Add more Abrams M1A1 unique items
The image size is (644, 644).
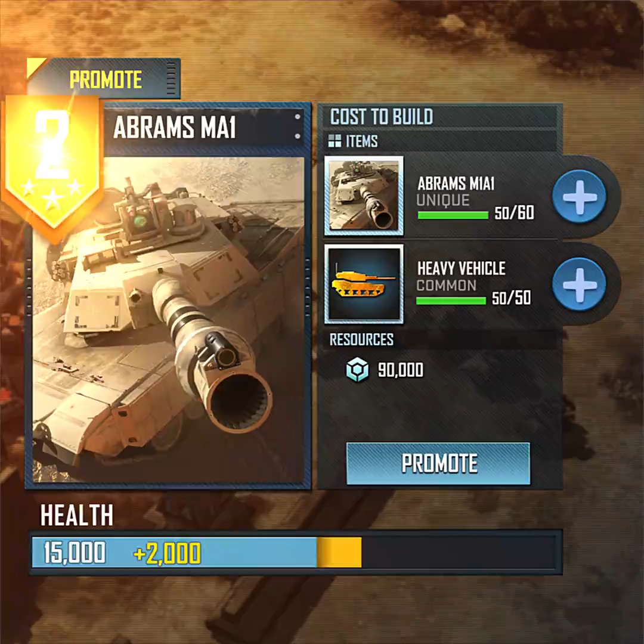(579, 196)
